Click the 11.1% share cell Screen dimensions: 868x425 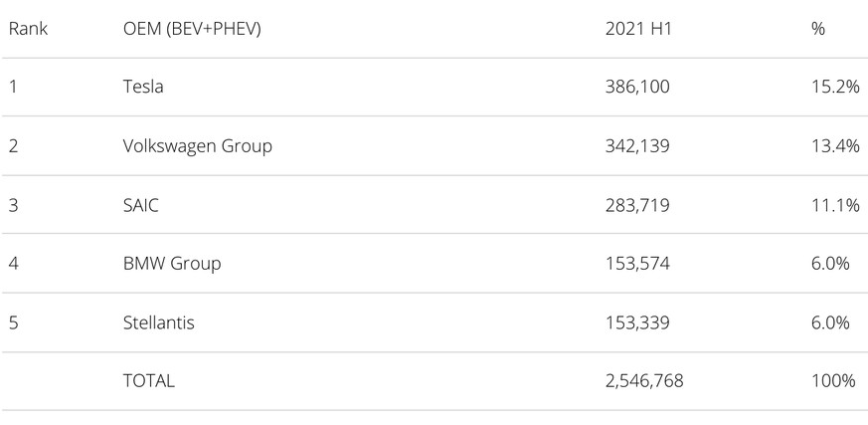(835, 205)
